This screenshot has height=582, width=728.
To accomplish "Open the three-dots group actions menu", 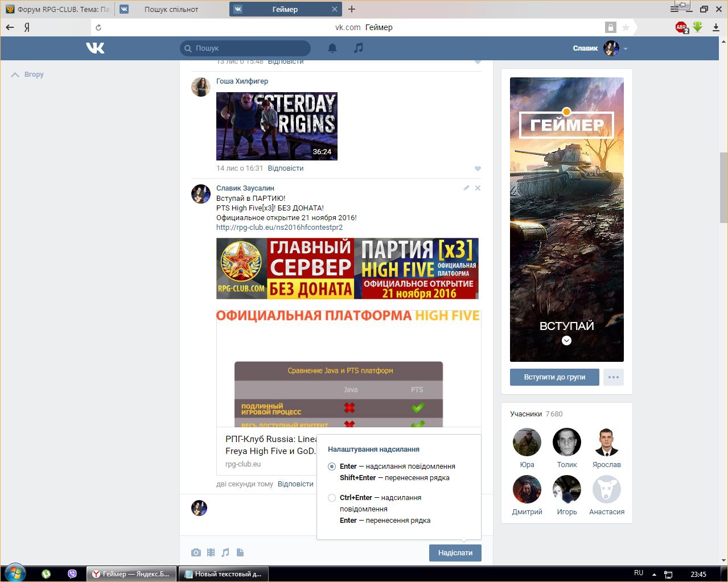I will coord(613,377).
